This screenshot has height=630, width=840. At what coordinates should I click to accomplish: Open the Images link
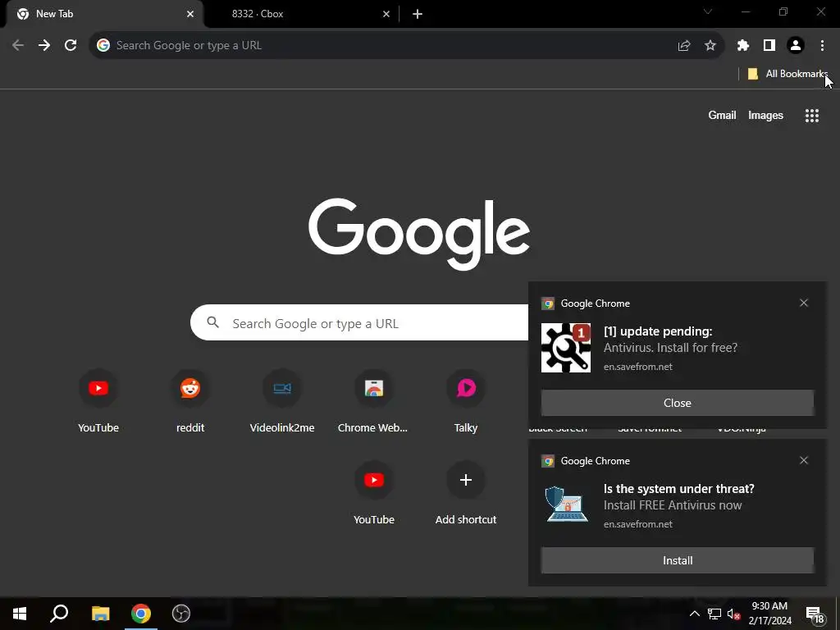(x=765, y=115)
